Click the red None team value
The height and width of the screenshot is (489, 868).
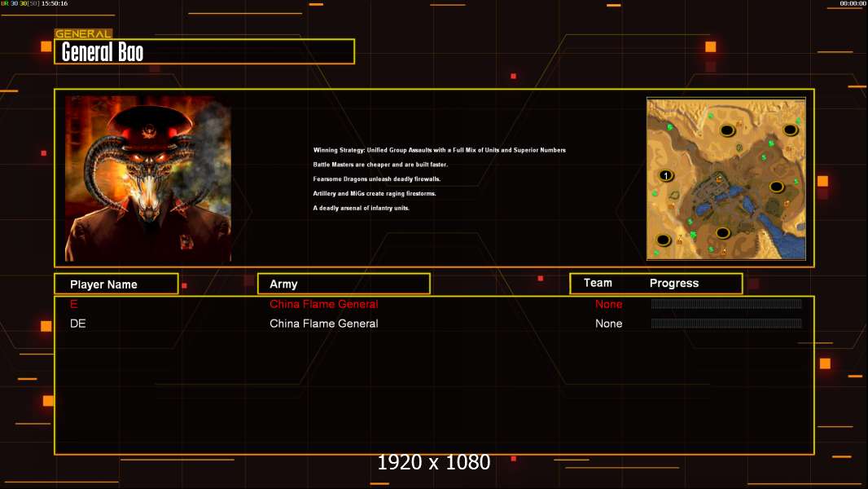coord(608,304)
